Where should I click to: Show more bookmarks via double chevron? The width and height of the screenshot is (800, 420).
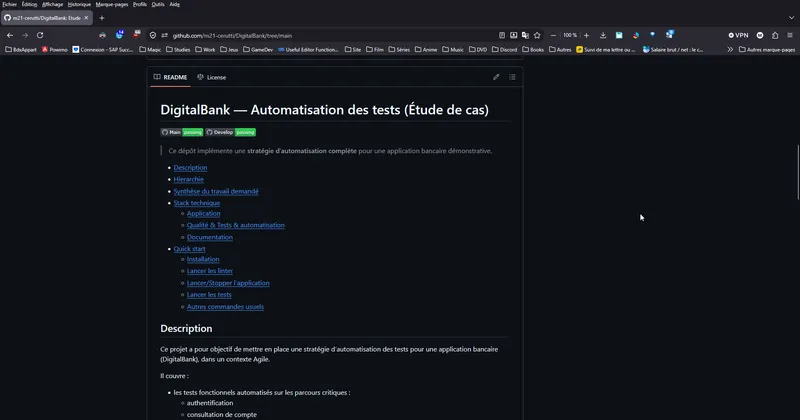click(x=730, y=50)
